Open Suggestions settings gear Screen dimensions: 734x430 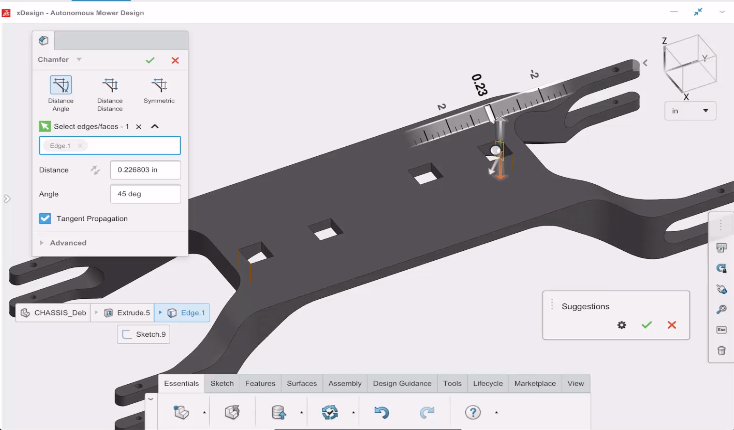pyautogui.click(x=621, y=325)
